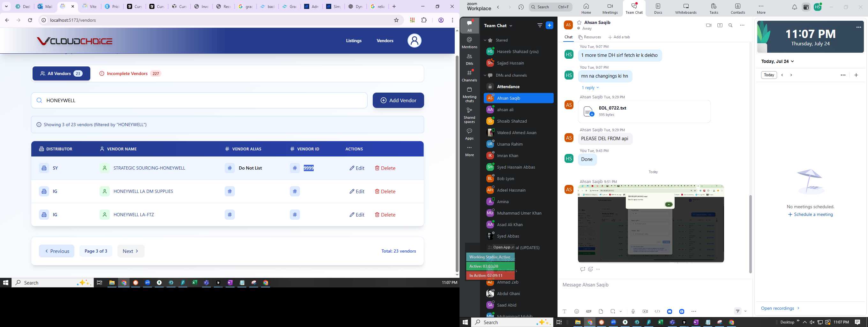
Task: Delete HONEYWELL LA DM SUPPLIES vendor
Action: (385, 192)
